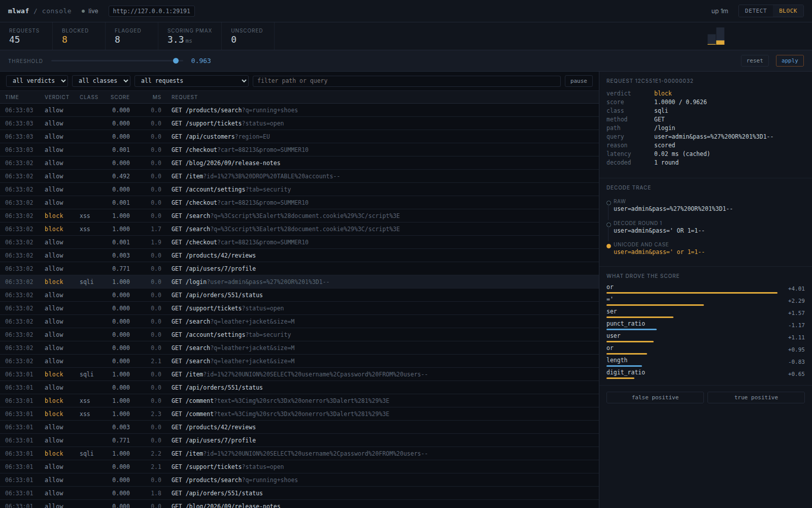Click the threshold value 0.963

tap(201, 61)
